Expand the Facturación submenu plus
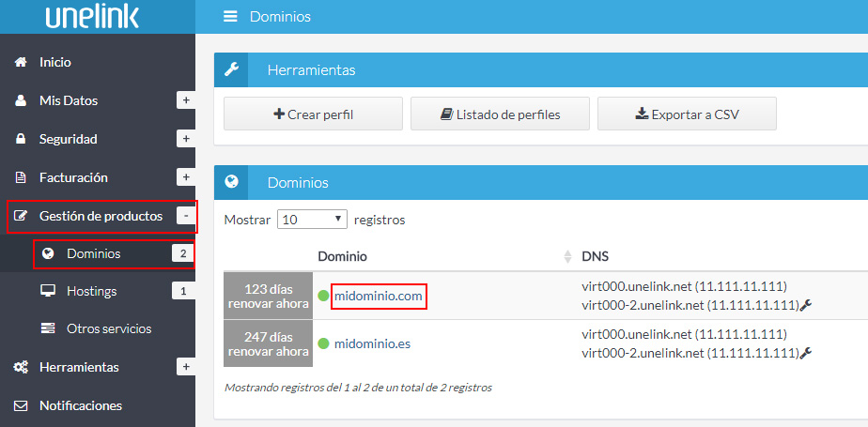 tap(186, 177)
